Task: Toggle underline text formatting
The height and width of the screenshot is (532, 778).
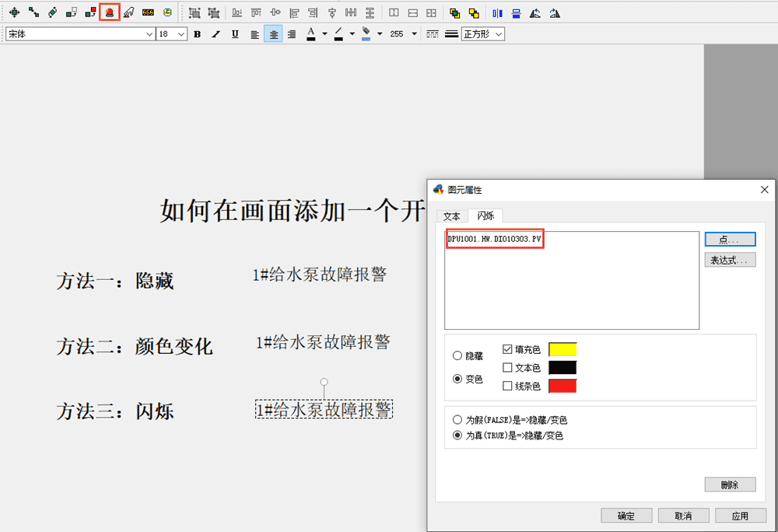Action: (x=235, y=33)
